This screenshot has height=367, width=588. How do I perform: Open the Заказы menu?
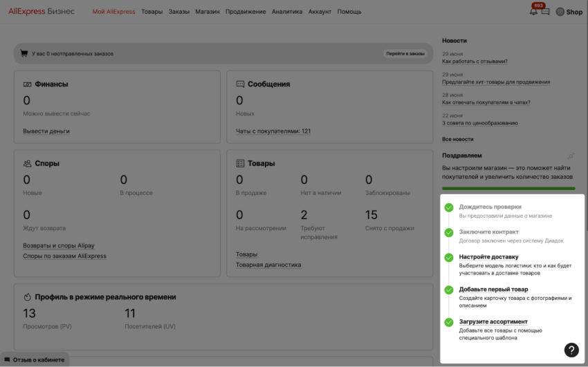[179, 12]
